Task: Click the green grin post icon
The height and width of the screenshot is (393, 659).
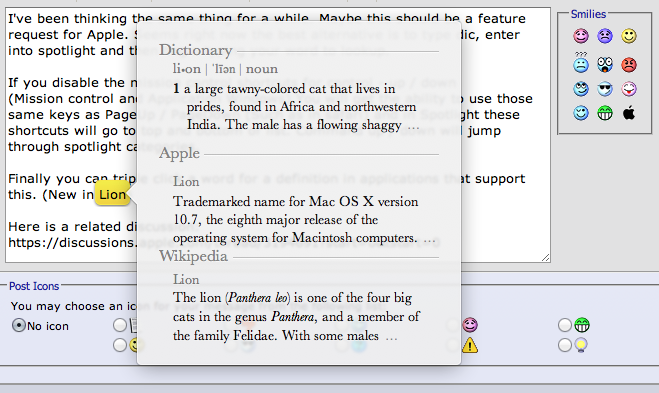Action: (582, 324)
